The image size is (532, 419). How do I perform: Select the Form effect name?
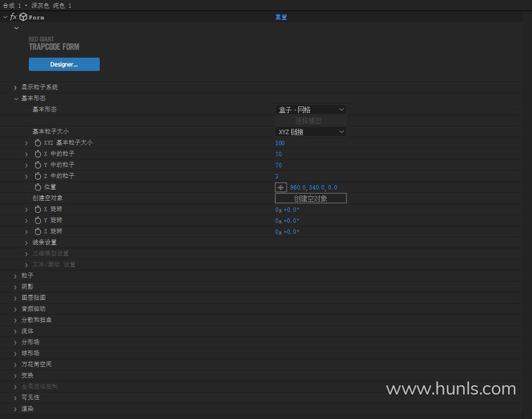pos(37,17)
